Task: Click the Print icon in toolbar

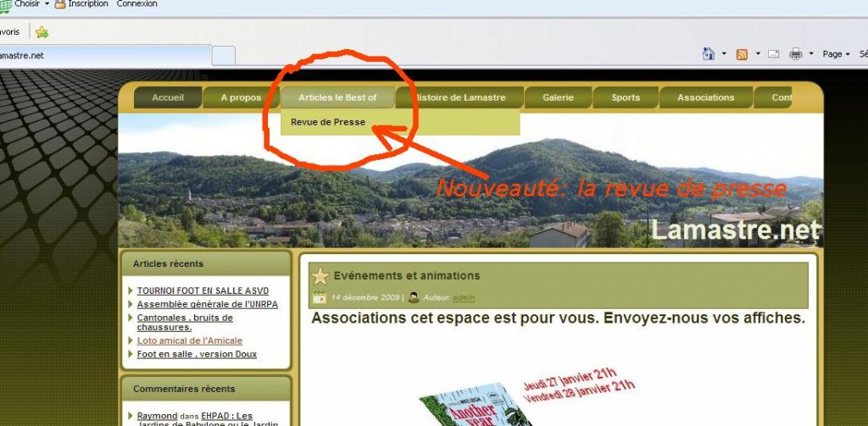Action: point(795,53)
